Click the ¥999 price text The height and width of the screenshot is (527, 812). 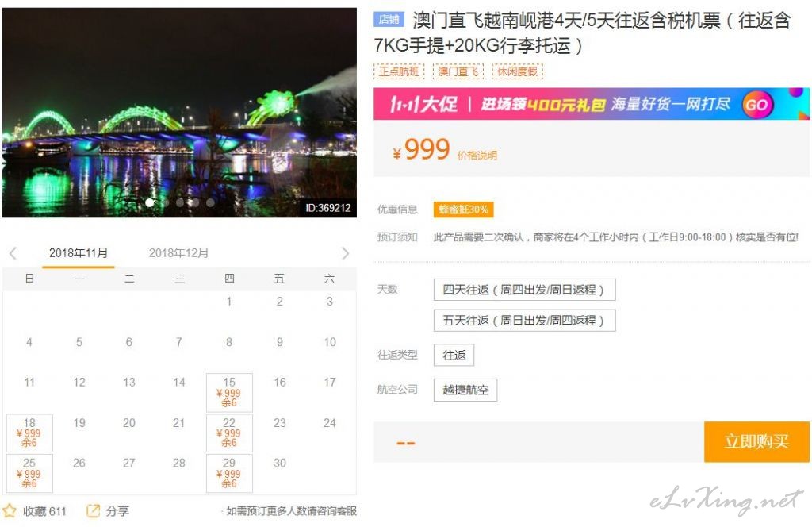(x=421, y=150)
